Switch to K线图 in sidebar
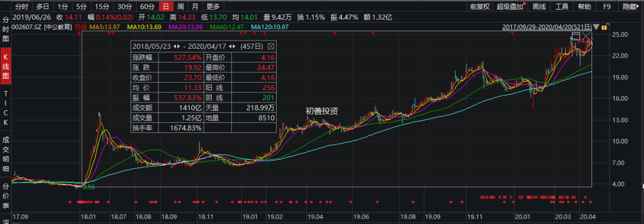Screen dimensions: 644x224 coord(6,65)
